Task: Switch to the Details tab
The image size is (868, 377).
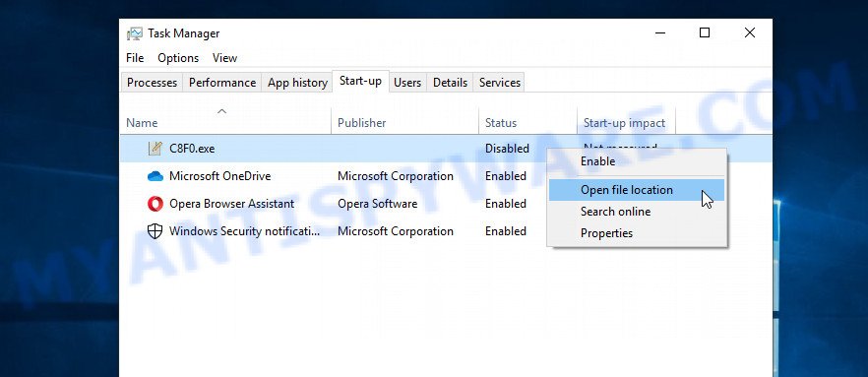Action: pos(450,83)
